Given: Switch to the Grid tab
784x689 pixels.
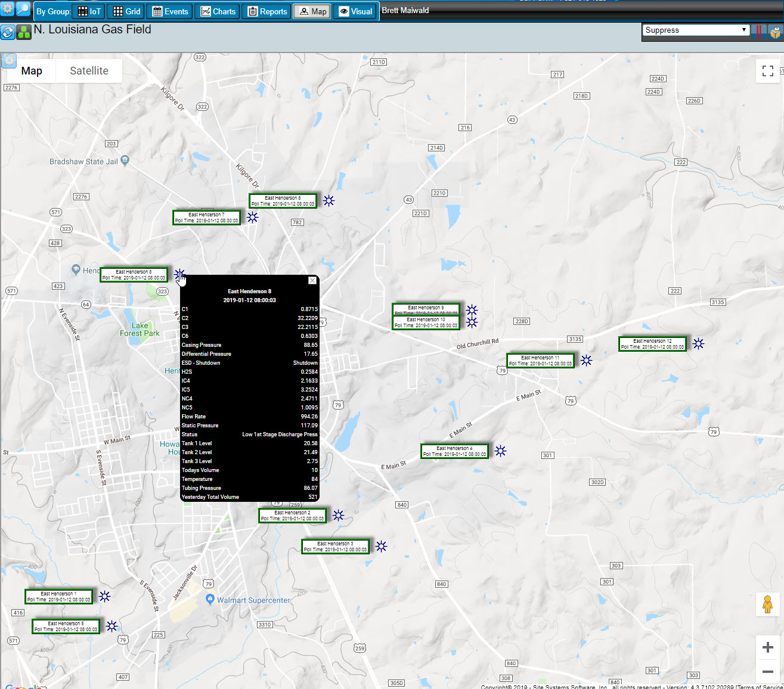Looking at the screenshot, I should 126,11.
